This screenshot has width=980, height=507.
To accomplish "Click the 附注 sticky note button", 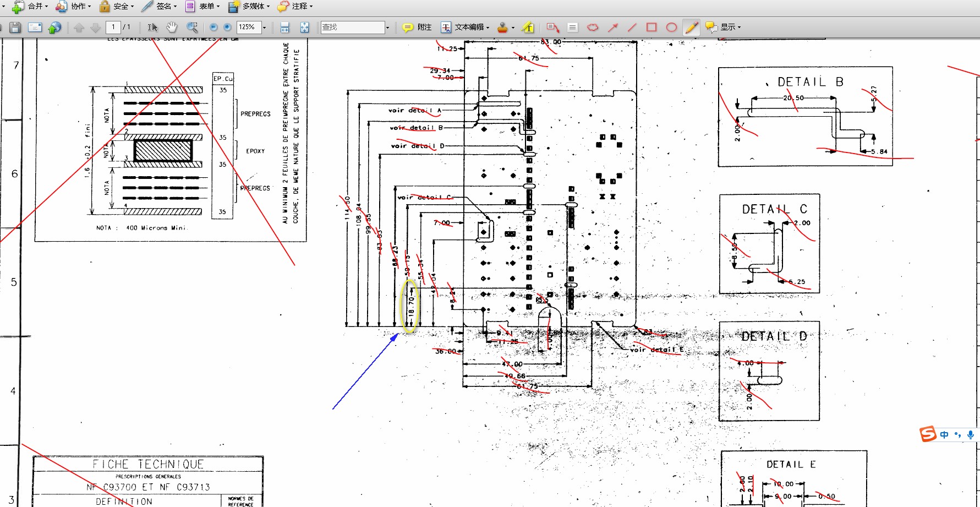I will pyautogui.click(x=417, y=27).
